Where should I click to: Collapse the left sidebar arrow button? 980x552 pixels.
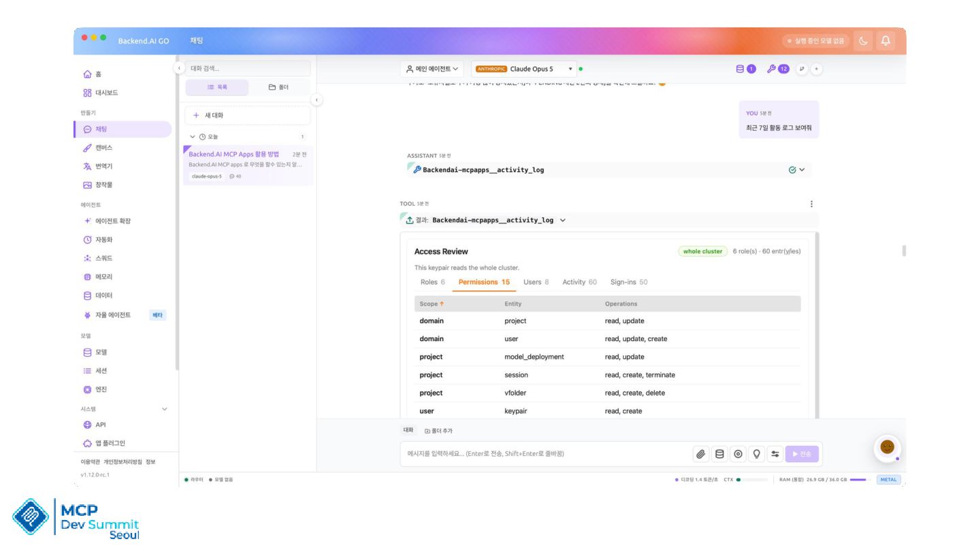(x=179, y=68)
